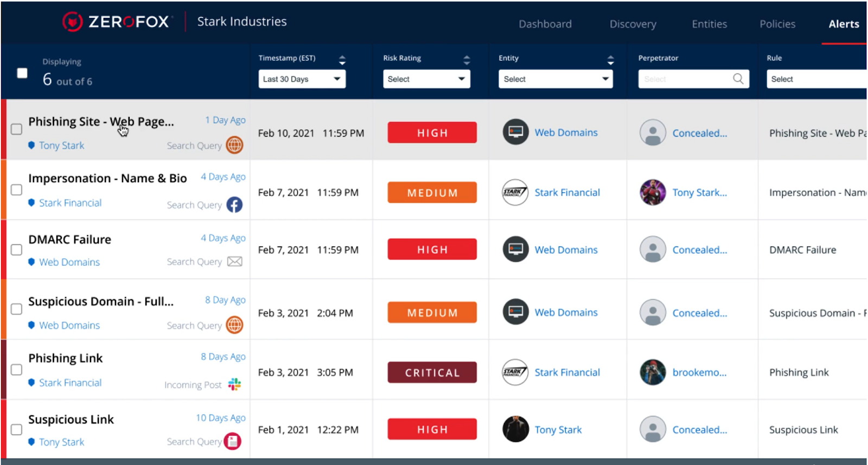Sort by Entity column arrows

[610, 60]
